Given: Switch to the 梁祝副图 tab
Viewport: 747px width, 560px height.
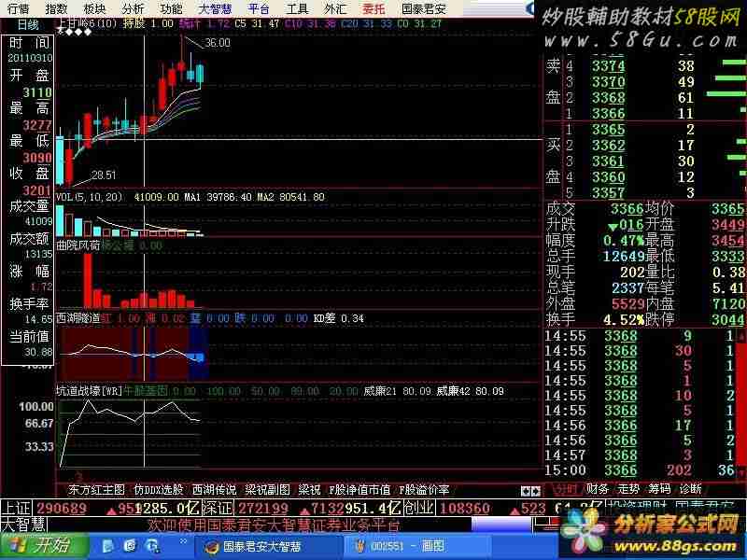Looking at the screenshot, I should [x=267, y=489].
